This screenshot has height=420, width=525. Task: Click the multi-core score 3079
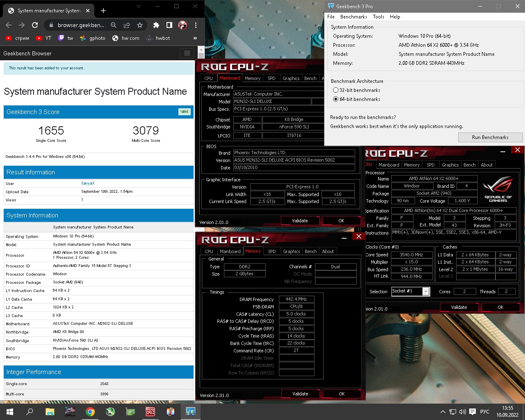pos(146,130)
